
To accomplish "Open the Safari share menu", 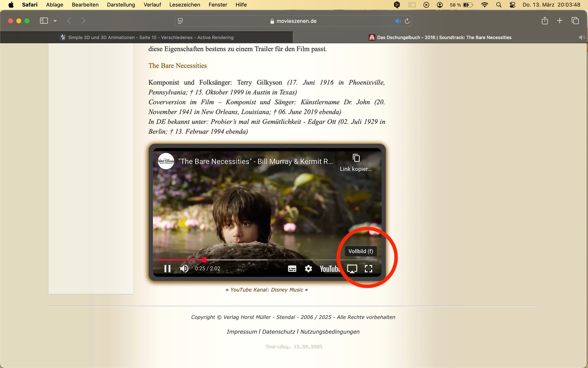I will (x=545, y=20).
